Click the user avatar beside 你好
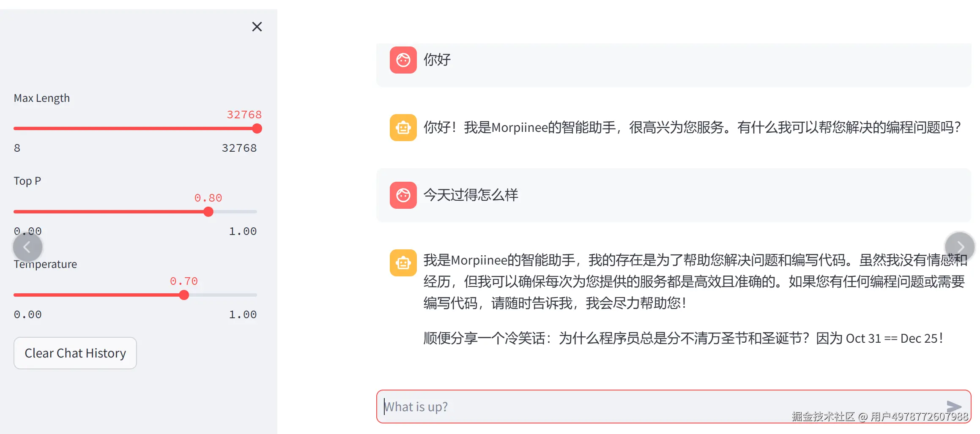The height and width of the screenshot is (434, 980). click(403, 60)
